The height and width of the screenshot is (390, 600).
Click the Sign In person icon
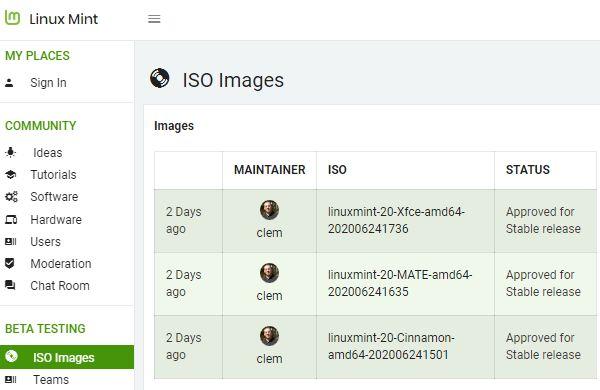(9, 83)
